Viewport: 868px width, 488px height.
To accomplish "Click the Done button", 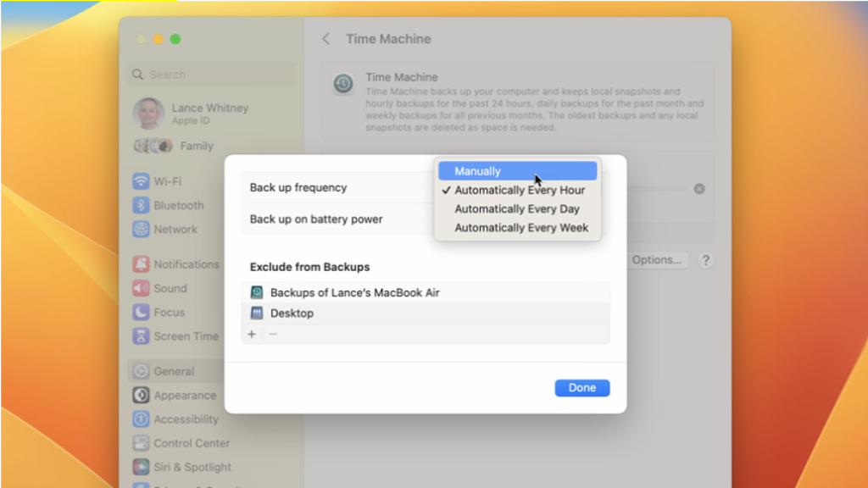I will (x=581, y=388).
